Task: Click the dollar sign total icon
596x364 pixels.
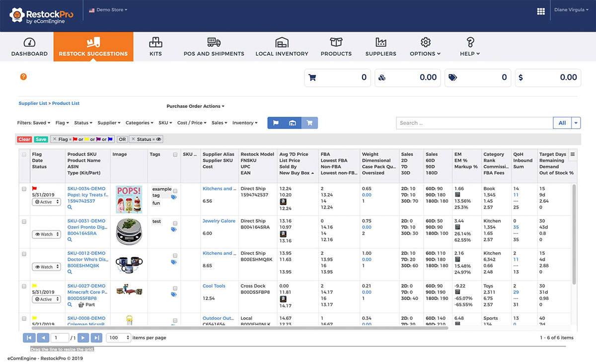Action: pos(521,77)
